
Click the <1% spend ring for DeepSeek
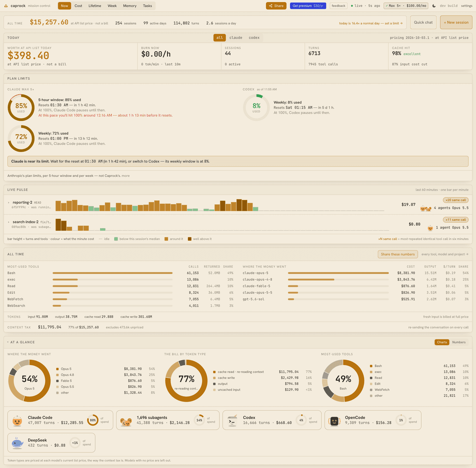coord(75,443)
